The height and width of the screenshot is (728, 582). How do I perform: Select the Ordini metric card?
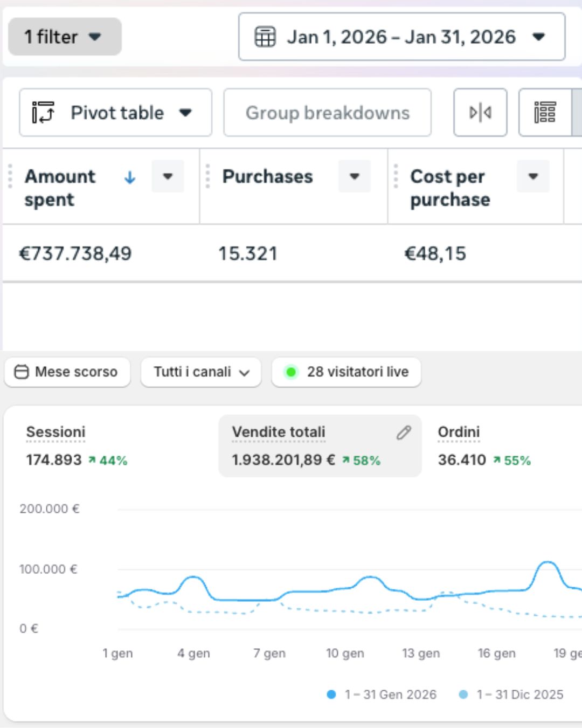[x=484, y=446]
